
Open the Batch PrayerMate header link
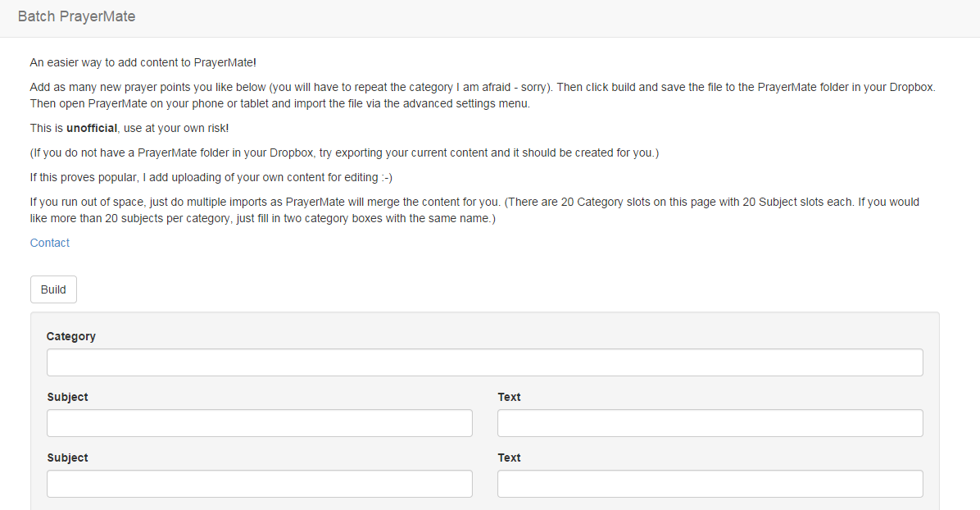76,17
